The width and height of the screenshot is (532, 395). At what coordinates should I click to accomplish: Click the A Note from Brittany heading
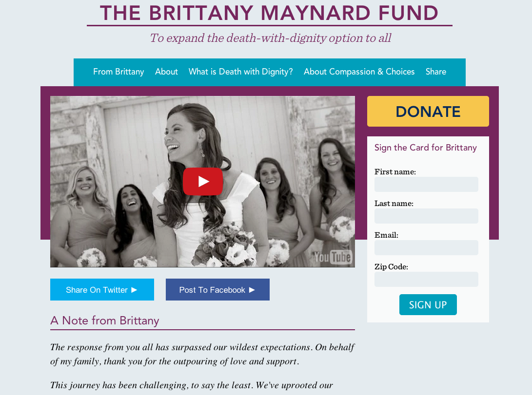(105, 320)
